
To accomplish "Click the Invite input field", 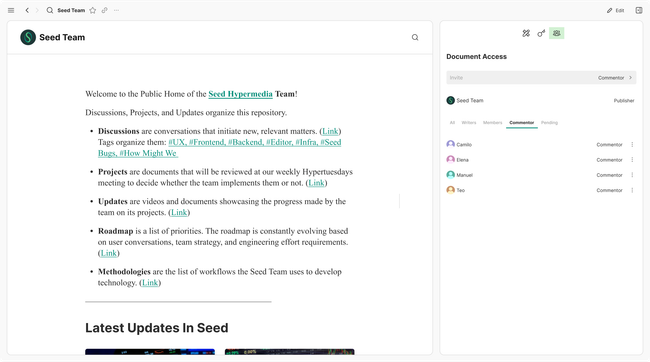I will (520, 78).
